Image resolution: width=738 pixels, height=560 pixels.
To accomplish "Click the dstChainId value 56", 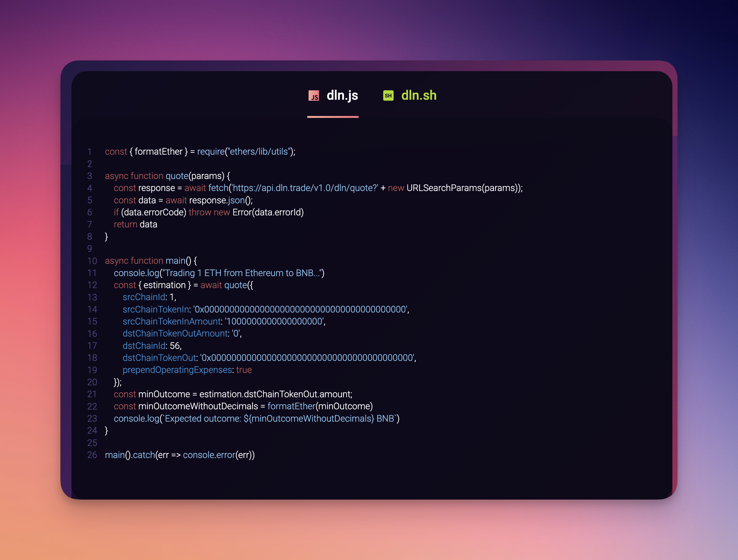I will 174,346.
